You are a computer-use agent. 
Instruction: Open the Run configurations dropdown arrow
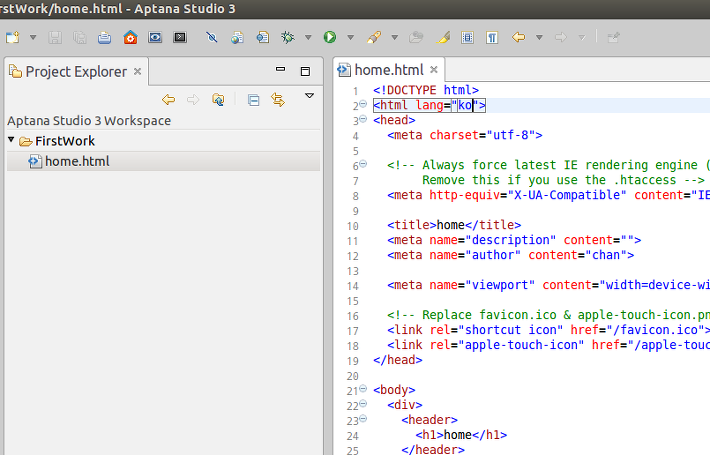click(350, 38)
